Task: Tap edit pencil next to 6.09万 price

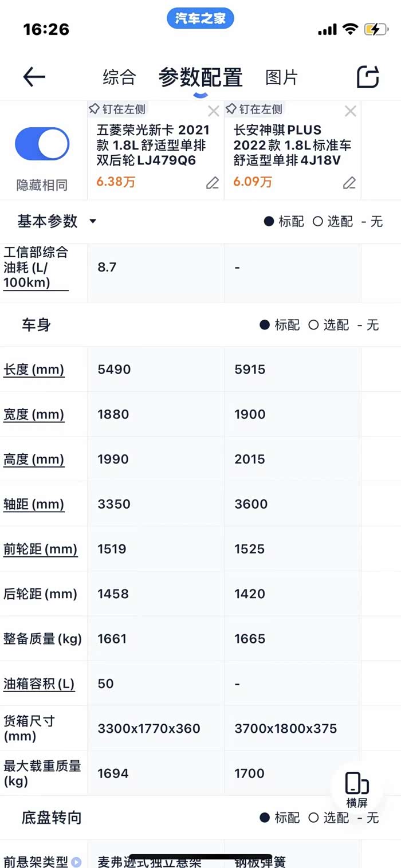Action: 349,183
